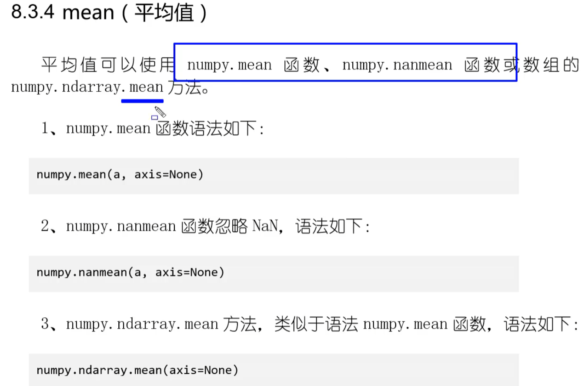
Task: Click the pencil annotation cursor icon
Action: (160, 112)
